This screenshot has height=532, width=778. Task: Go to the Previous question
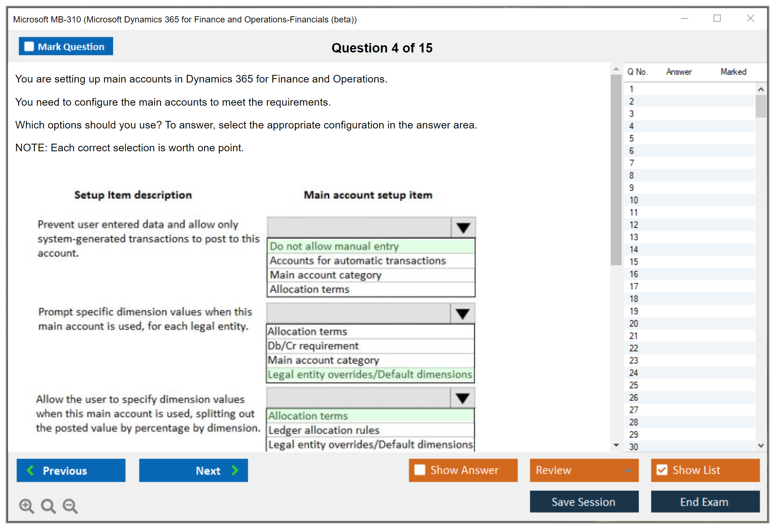pyautogui.click(x=71, y=470)
